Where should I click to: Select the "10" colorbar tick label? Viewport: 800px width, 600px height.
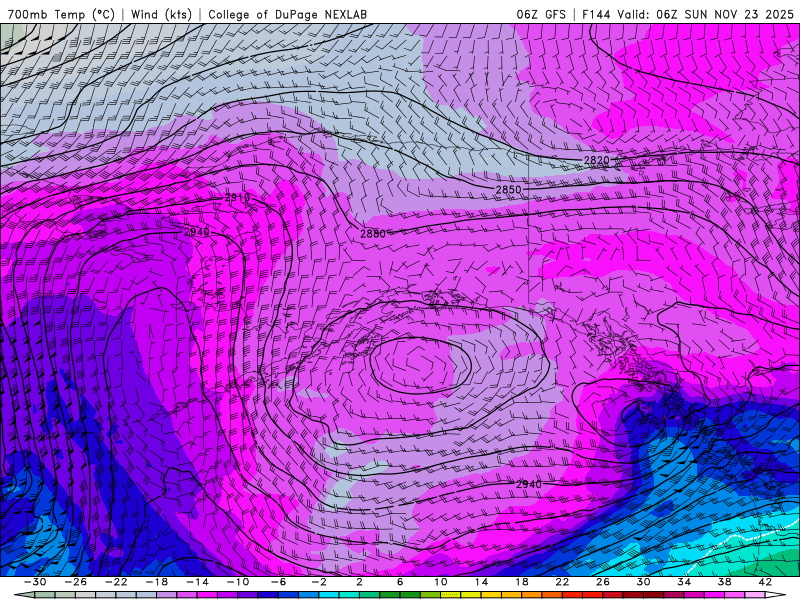click(441, 582)
